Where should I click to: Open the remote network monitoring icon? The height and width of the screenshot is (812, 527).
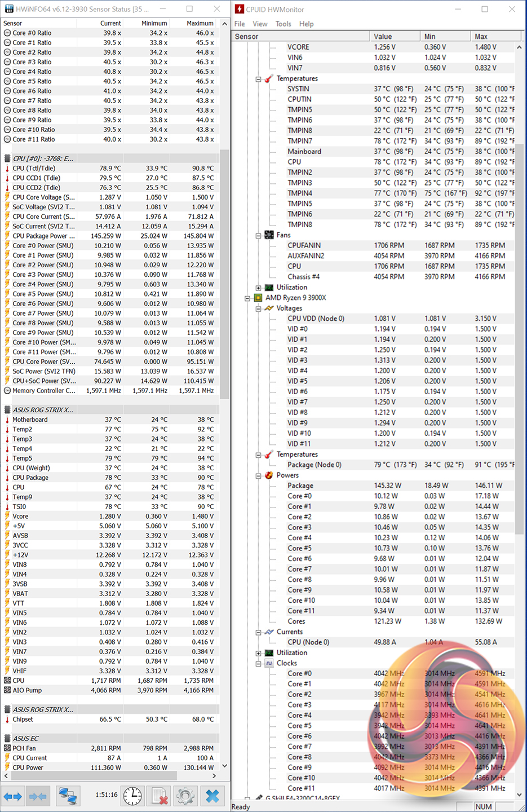click(68, 796)
